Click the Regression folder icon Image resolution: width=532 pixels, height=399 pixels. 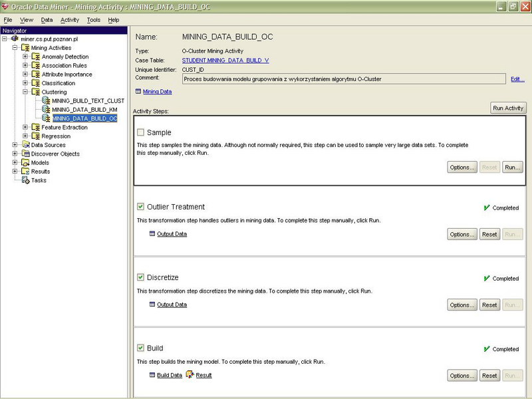[36, 136]
